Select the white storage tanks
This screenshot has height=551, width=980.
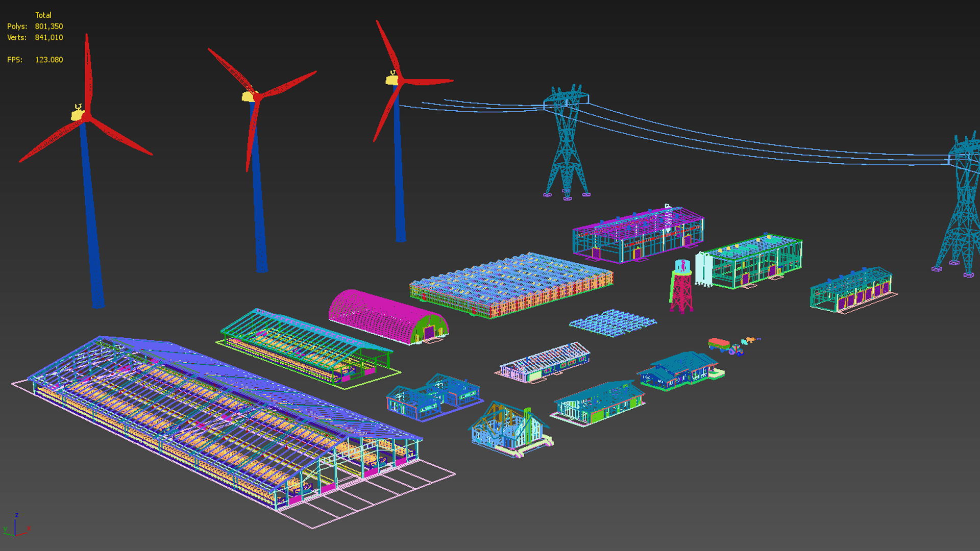click(x=703, y=268)
